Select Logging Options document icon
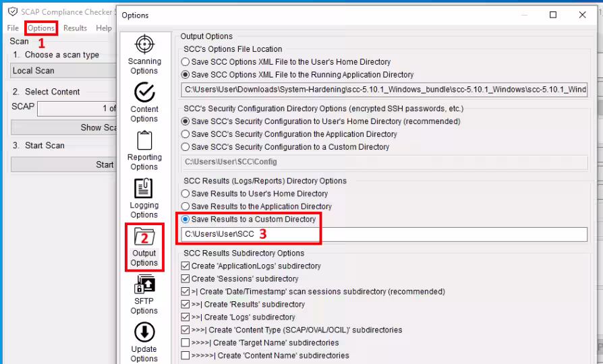Screen dimensions: 603x364 [144, 189]
